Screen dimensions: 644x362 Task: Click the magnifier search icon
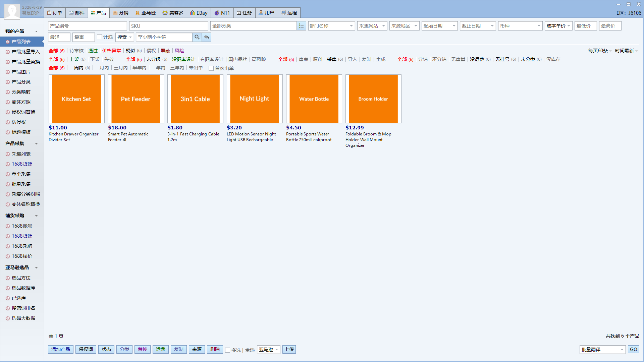coord(197,37)
